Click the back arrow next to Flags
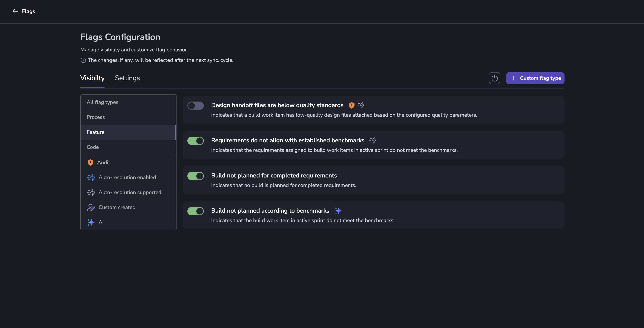644x328 pixels. coord(15,11)
